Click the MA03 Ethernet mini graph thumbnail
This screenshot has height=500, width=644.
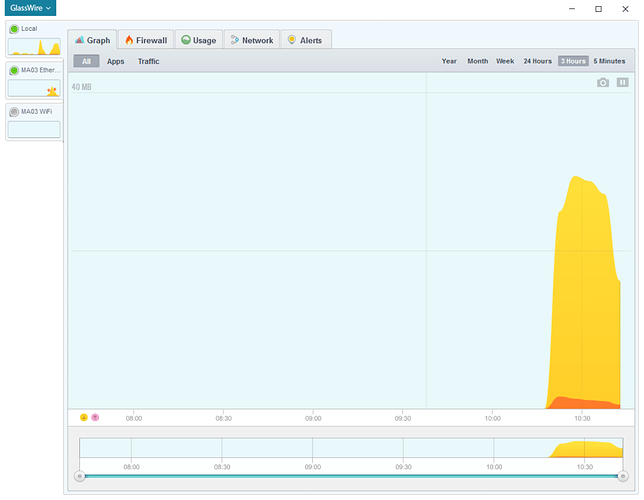coord(34,88)
